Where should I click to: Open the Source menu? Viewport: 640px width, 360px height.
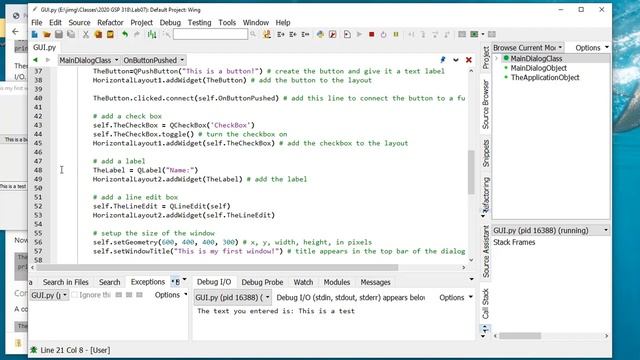[x=79, y=22]
